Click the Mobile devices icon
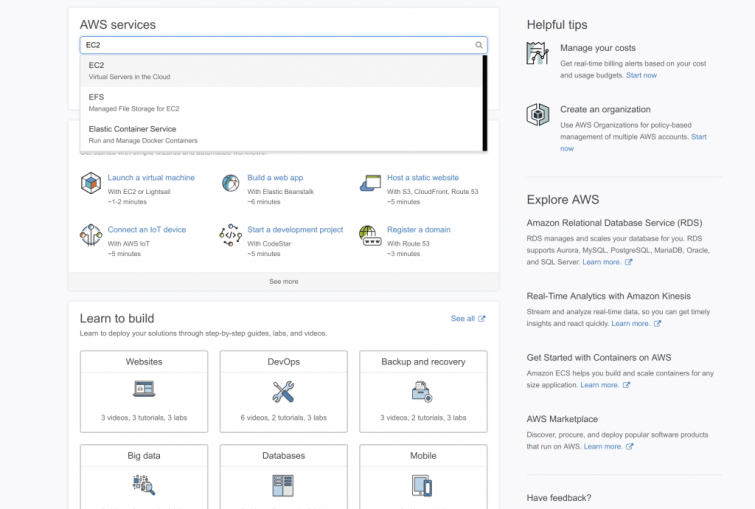This screenshot has width=755, height=509. tap(422, 485)
